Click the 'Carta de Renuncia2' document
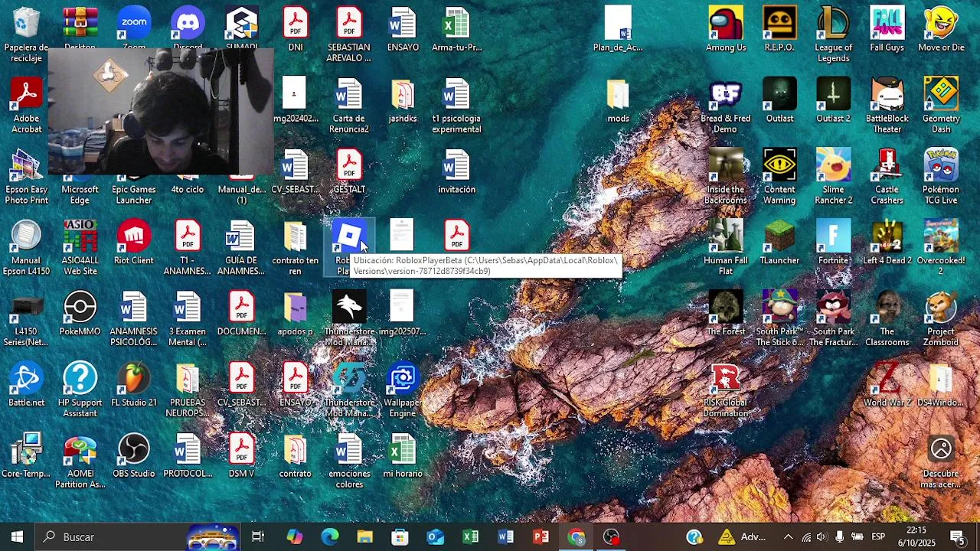Viewport: 980px width, 551px height. pos(349,106)
